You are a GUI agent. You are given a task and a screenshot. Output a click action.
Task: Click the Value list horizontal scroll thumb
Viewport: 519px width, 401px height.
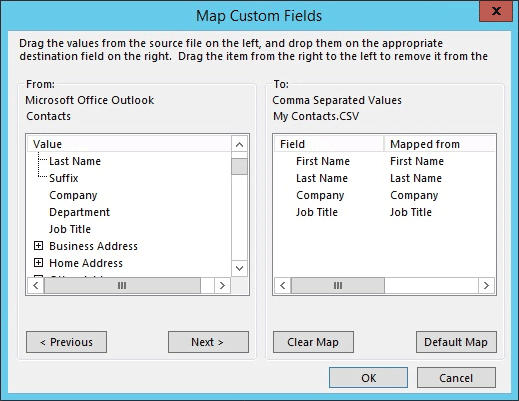[122, 285]
